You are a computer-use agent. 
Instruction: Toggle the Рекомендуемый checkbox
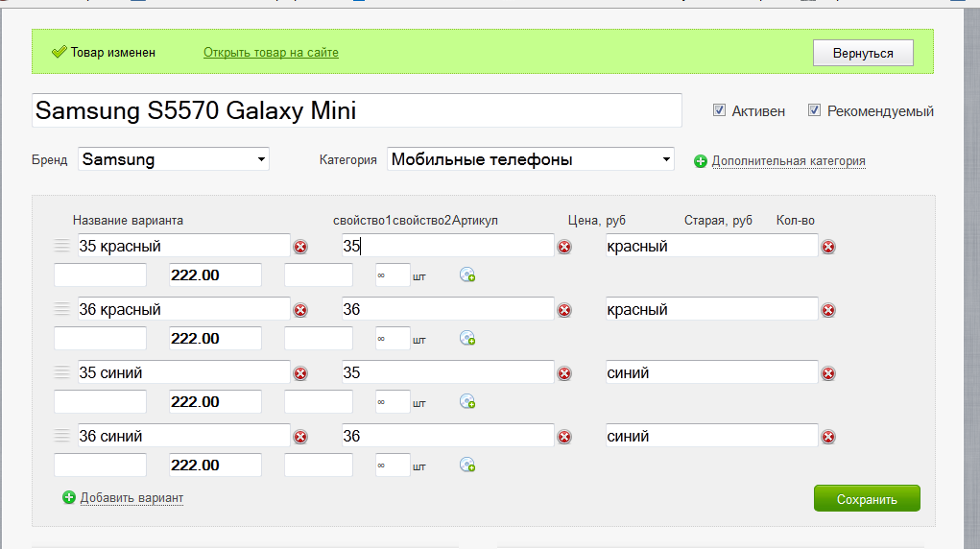[814, 110]
